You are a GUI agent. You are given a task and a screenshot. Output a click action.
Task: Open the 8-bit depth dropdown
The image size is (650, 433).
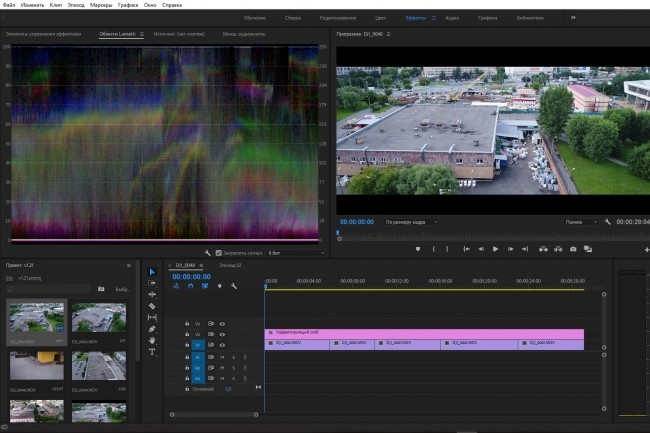click(296, 253)
